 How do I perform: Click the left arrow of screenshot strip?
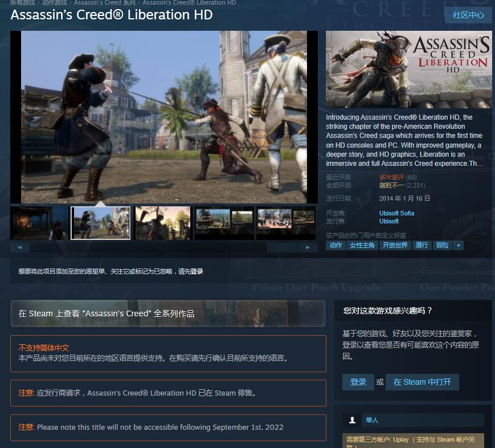pyautogui.click(x=20, y=247)
